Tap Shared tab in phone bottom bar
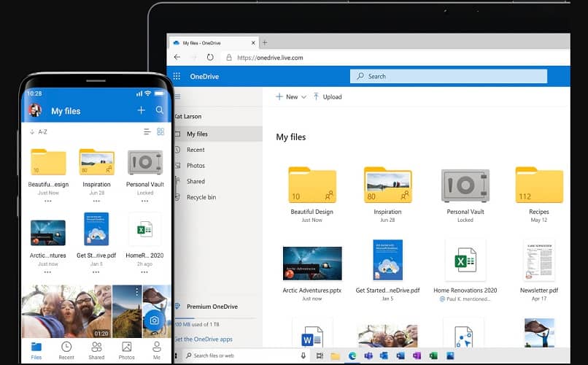 [x=96, y=350]
